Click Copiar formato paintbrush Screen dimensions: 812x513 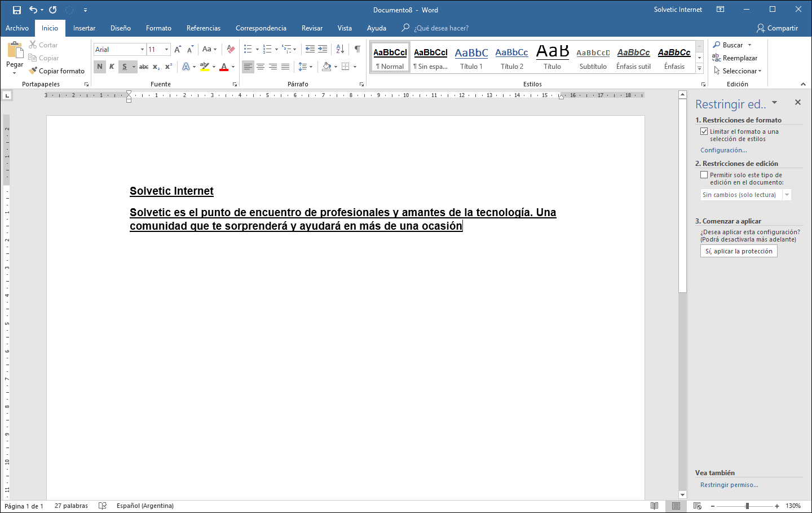[57, 71]
